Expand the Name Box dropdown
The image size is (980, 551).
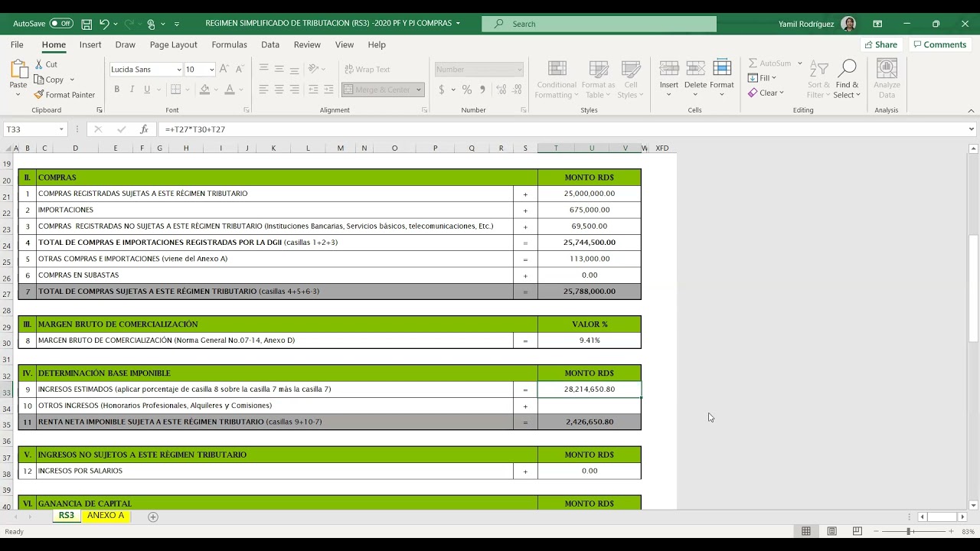(61, 129)
